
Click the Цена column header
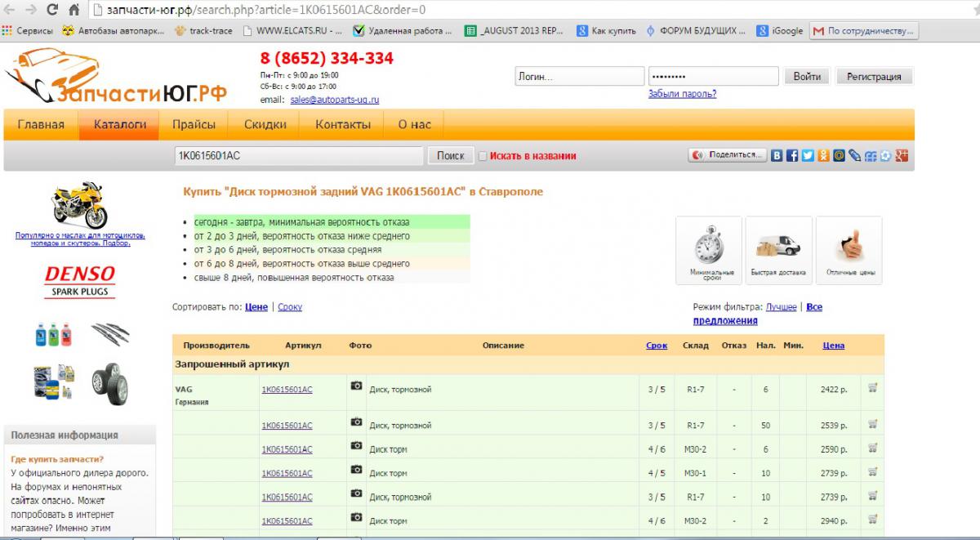point(834,346)
